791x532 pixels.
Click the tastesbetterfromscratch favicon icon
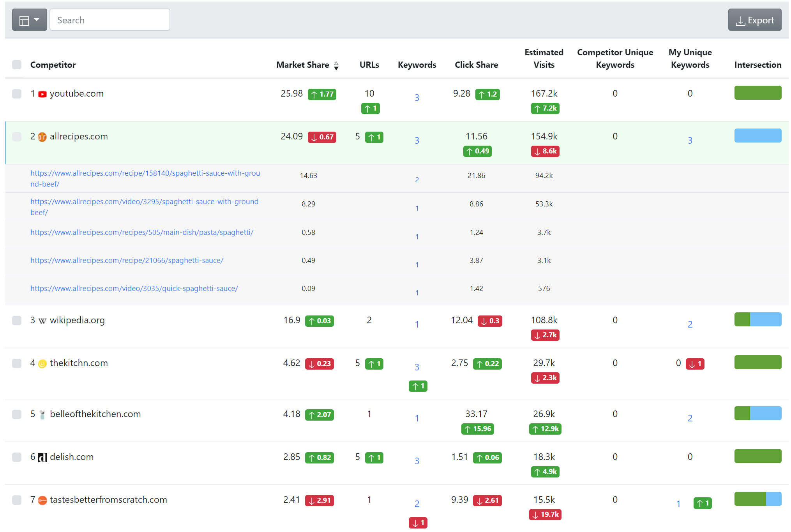(x=42, y=500)
